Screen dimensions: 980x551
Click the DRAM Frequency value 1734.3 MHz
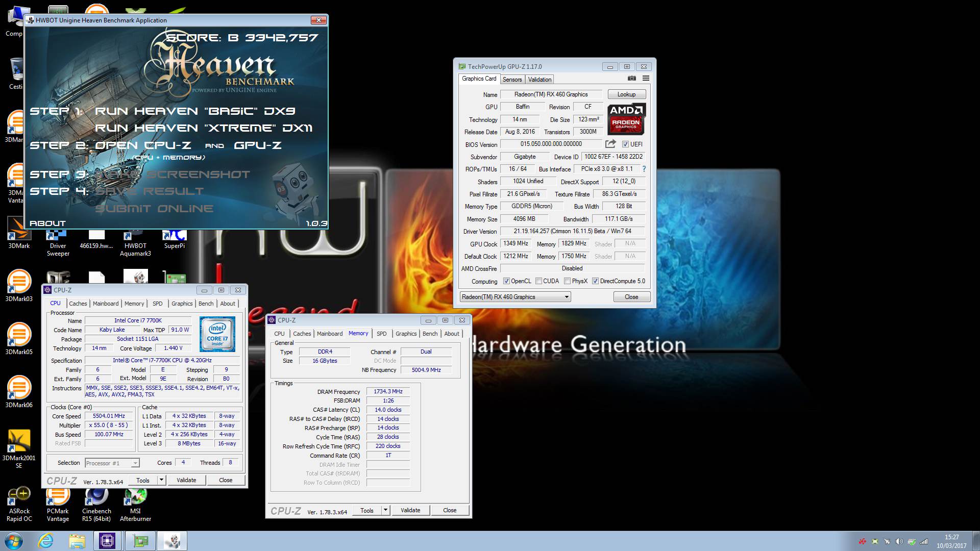pyautogui.click(x=388, y=392)
